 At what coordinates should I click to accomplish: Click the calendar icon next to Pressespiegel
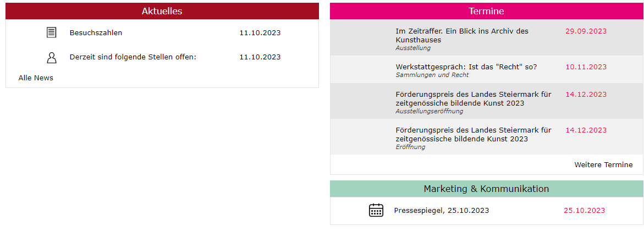coord(376,210)
